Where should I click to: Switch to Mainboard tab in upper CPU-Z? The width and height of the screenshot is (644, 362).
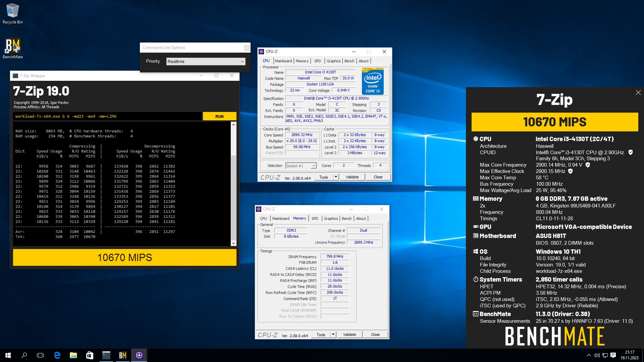283,61
